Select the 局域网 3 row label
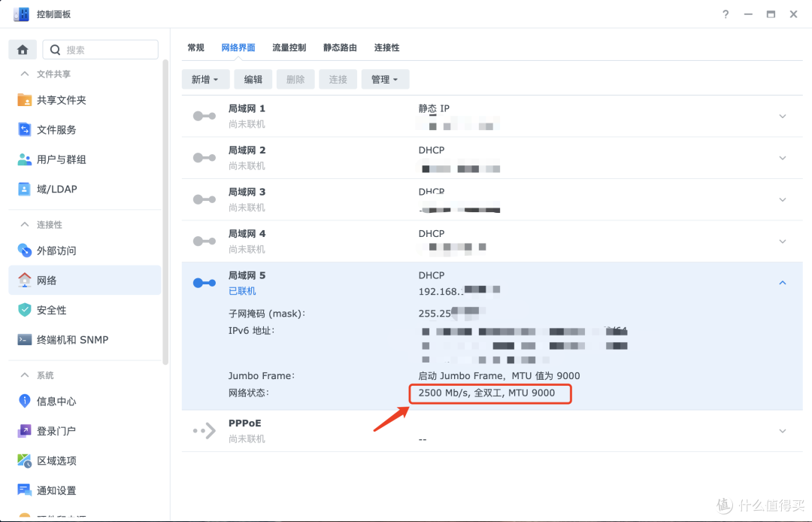This screenshot has width=812, height=522. point(247,192)
